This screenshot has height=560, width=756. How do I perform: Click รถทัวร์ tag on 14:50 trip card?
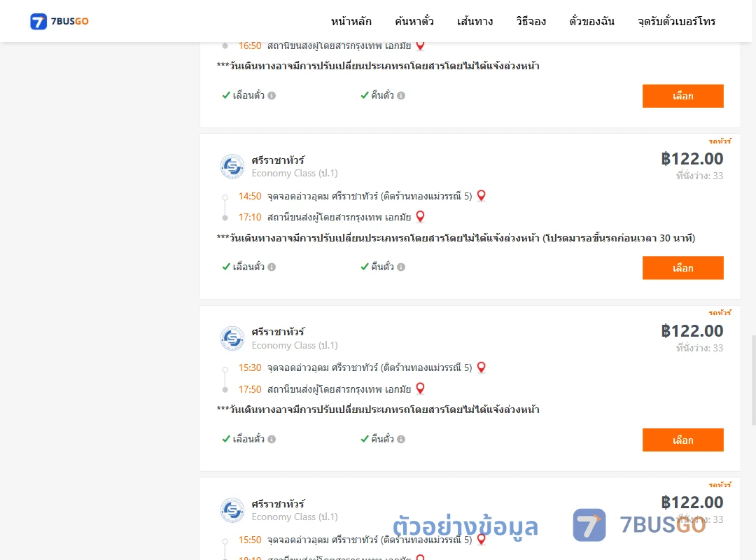click(x=720, y=141)
